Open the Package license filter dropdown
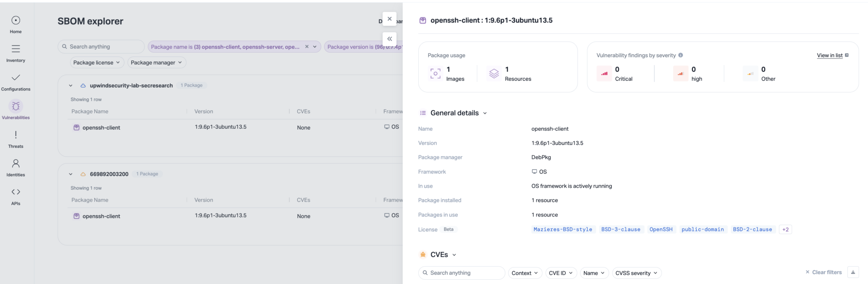The height and width of the screenshot is (284, 868). point(97,62)
